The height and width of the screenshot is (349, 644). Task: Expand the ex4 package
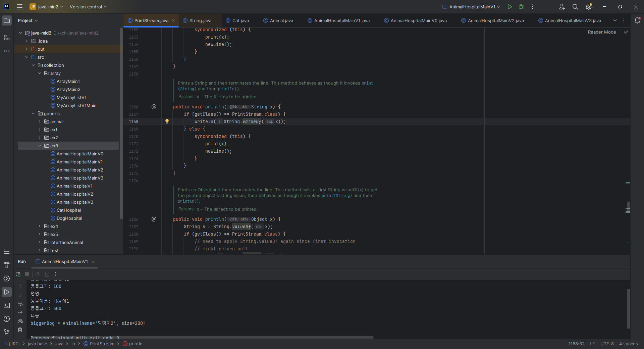pyautogui.click(x=40, y=226)
